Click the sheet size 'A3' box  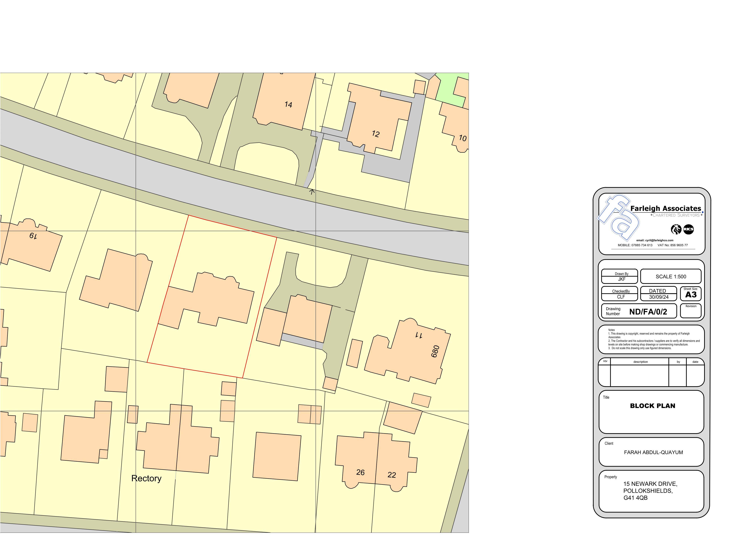point(690,293)
